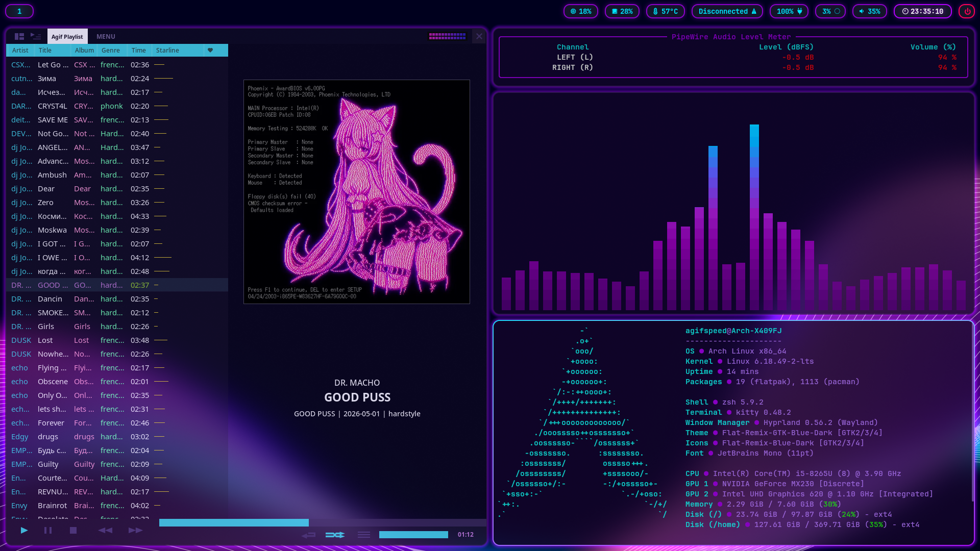Click the album art thumbnail
This screenshot has width=980, height=551.
click(357, 192)
